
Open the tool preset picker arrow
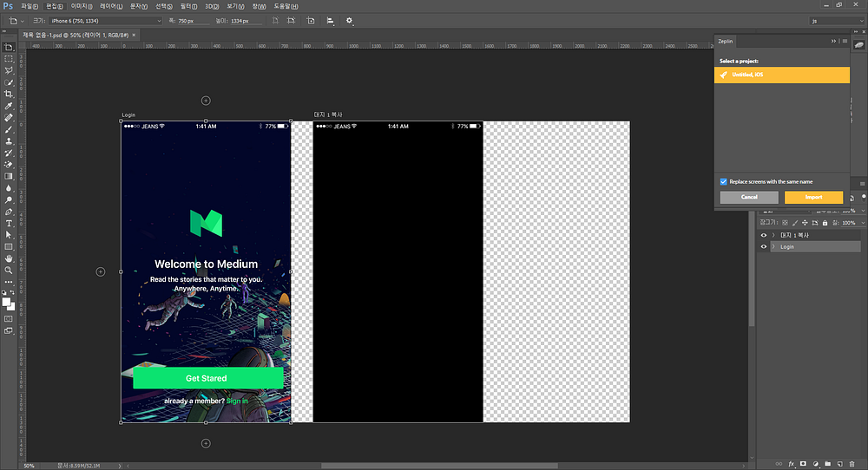pos(23,21)
